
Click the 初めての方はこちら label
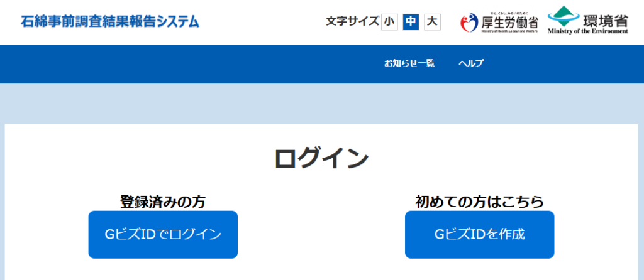(479, 202)
